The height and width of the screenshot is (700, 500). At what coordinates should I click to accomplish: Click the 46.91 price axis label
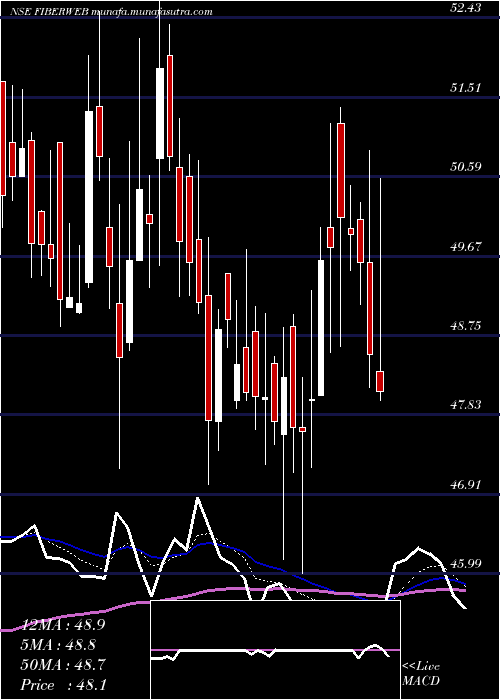[466, 484]
